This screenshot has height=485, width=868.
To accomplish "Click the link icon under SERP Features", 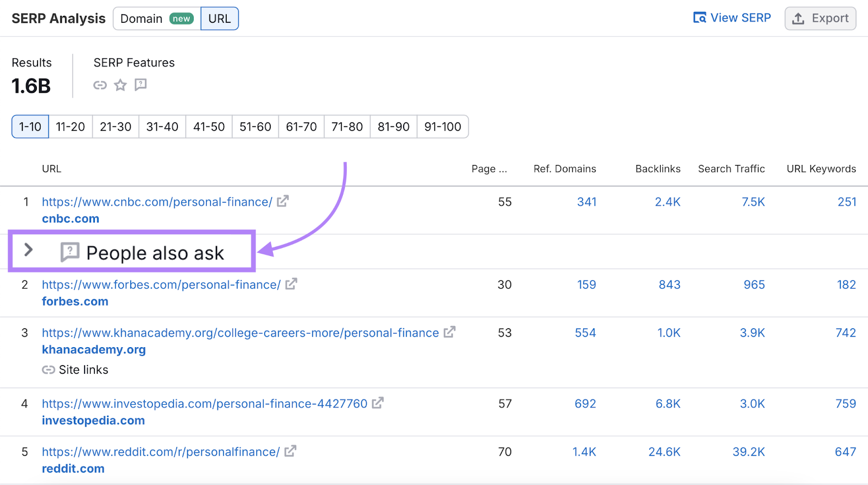I will (100, 85).
